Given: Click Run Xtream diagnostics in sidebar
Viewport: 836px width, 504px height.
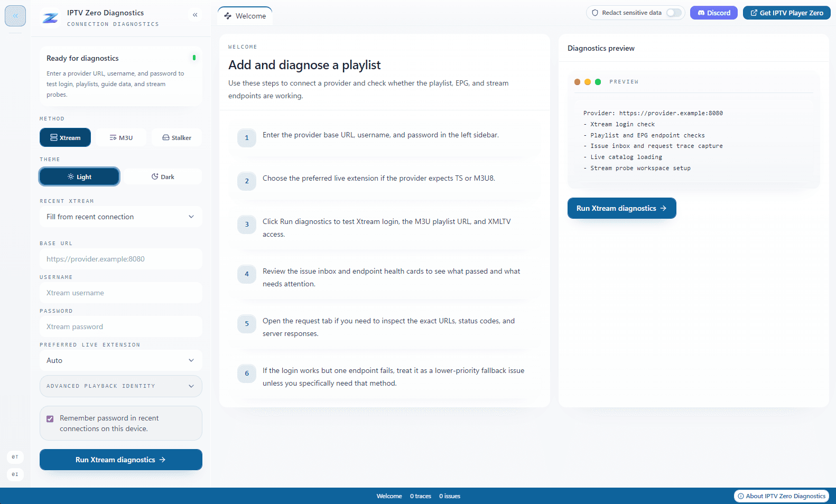Looking at the screenshot, I should tap(120, 460).
